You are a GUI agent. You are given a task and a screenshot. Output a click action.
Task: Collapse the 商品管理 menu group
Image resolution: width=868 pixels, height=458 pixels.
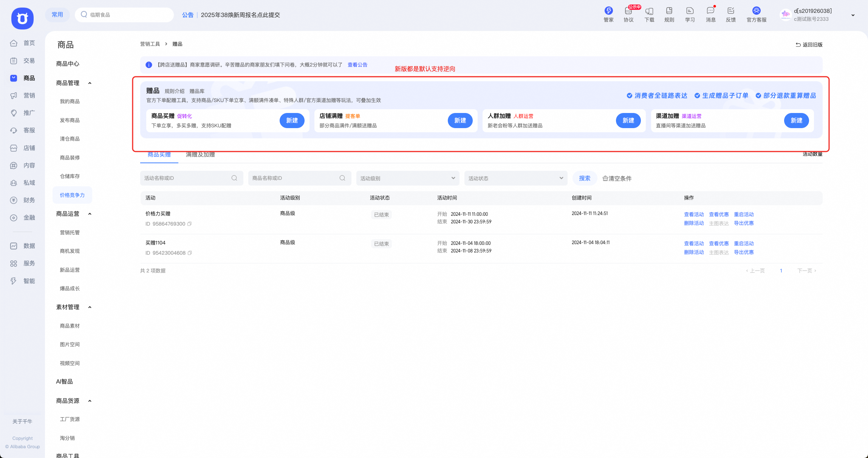(90, 83)
